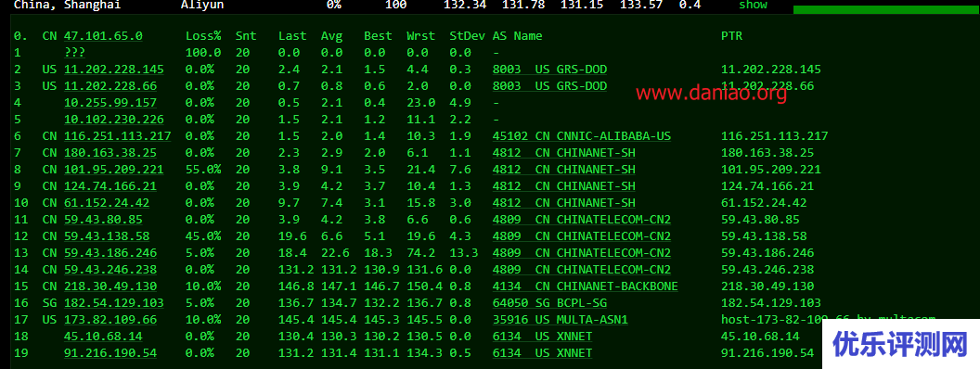
Task: Open hop 18 underlined IP link 45.10.68.14
Action: point(103,336)
